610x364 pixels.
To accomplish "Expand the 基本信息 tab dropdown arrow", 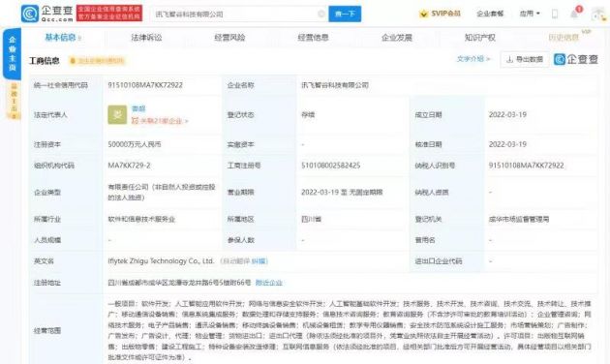I will click(79, 38).
